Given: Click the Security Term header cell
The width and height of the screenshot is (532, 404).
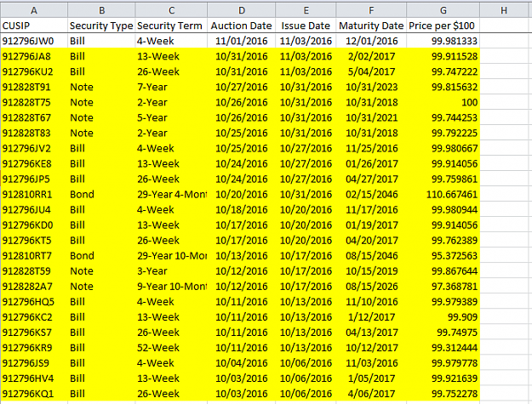Looking at the screenshot, I should coord(171,26).
